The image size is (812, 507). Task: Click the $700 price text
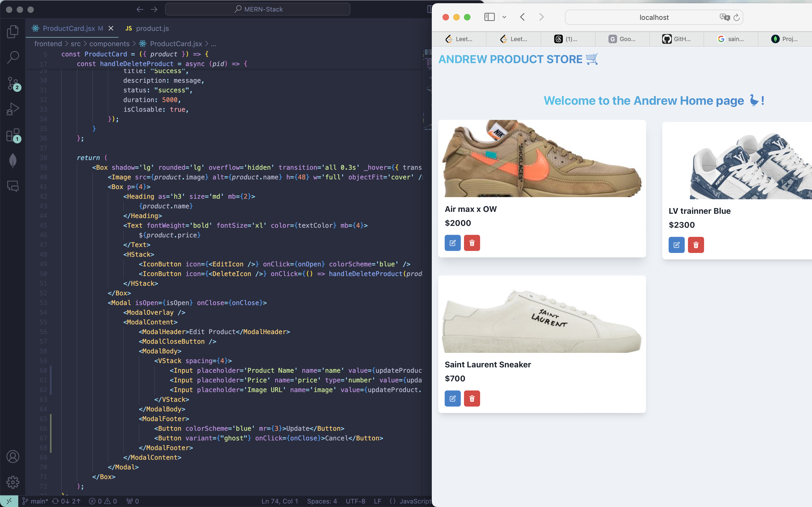[455, 379]
